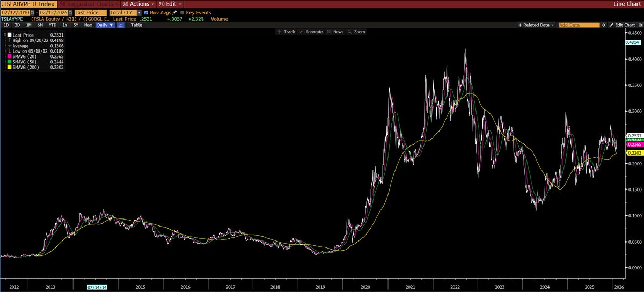
Task: Click the TSLAHYPE security name label
Action: tap(12, 19)
